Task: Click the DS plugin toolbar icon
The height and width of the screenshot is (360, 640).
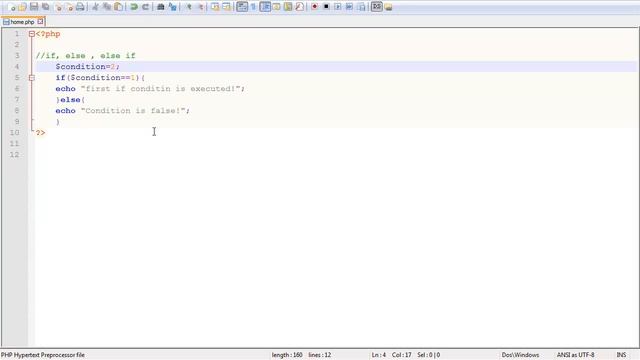Action: 376,7
